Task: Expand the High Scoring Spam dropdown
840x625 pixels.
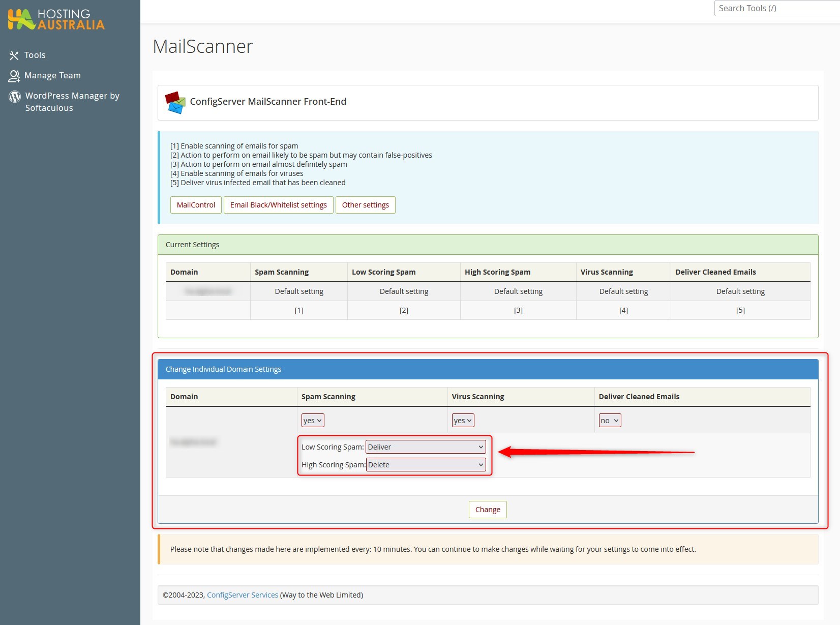Action: 425,465
